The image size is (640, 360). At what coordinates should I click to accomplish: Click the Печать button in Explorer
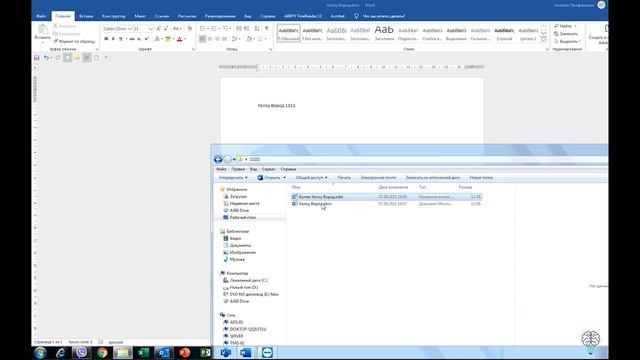point(344,178)
